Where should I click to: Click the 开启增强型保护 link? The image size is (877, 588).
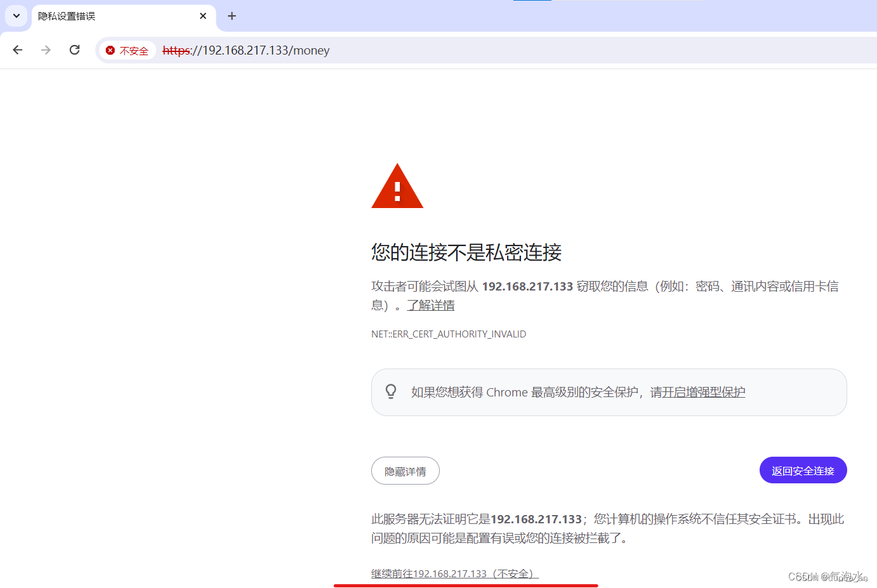704,392
